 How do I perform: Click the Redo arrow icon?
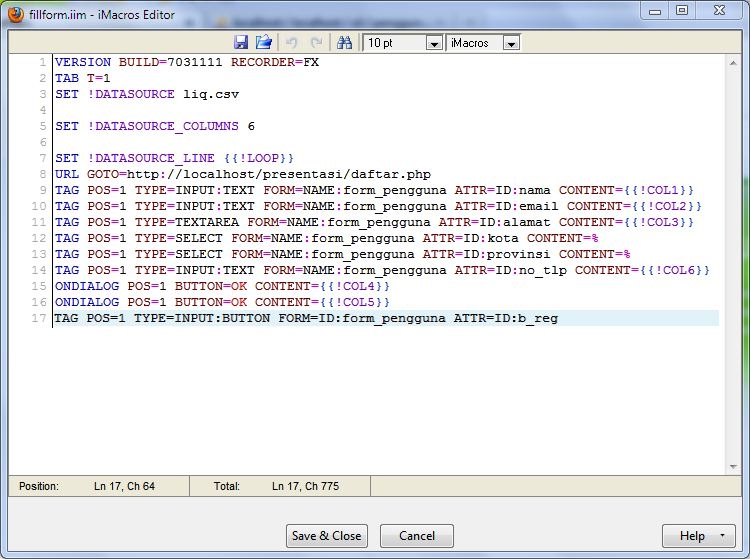pyautogui.click(x=316, y=43)
